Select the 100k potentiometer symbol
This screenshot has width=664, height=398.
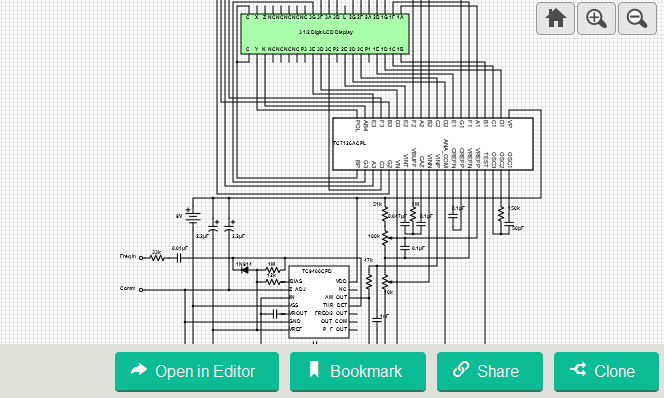coord(385,238)
